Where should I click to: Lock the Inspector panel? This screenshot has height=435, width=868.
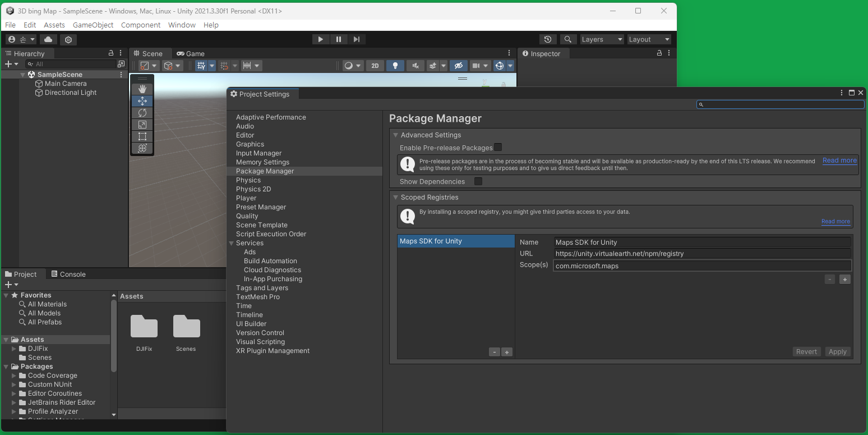pyautogui.click(x=659, y=53)
